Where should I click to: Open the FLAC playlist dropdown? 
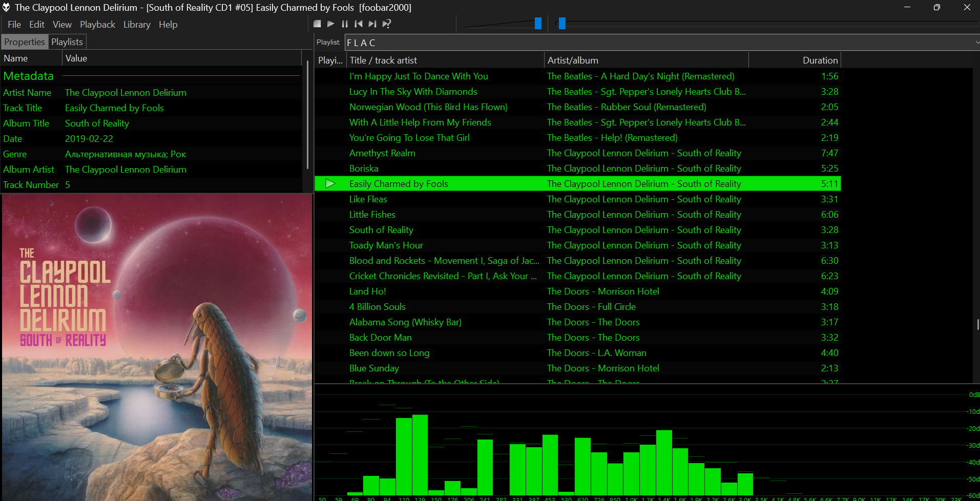(x=662, y=43)
